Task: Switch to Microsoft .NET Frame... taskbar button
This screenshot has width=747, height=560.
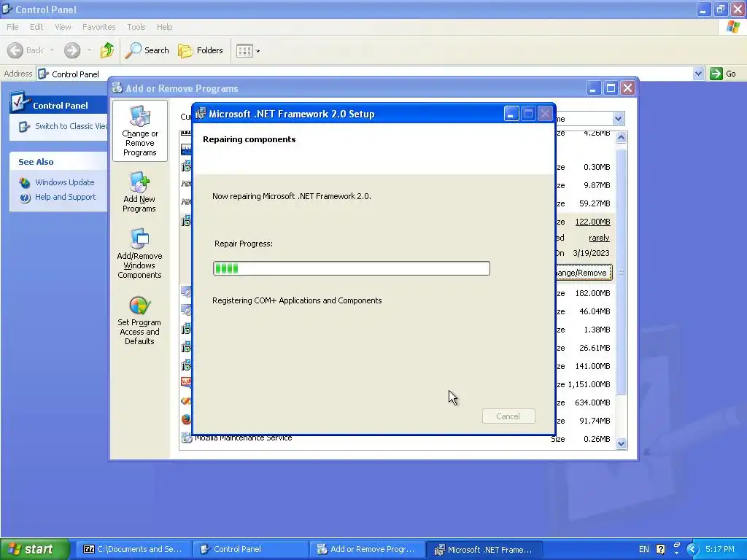Action: 484,550
